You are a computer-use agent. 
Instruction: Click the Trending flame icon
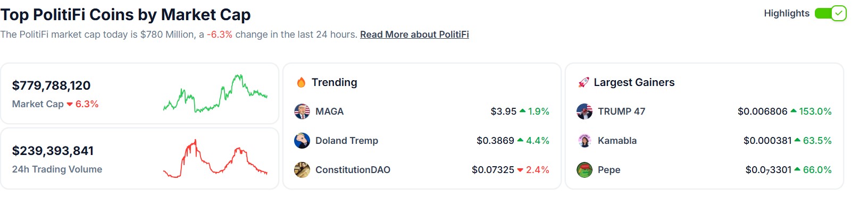coord(301,82)
